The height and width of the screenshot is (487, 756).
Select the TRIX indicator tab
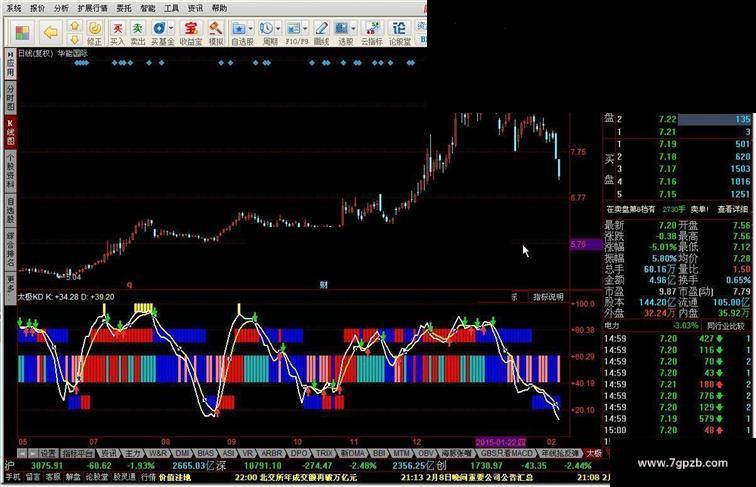point(324,453)
